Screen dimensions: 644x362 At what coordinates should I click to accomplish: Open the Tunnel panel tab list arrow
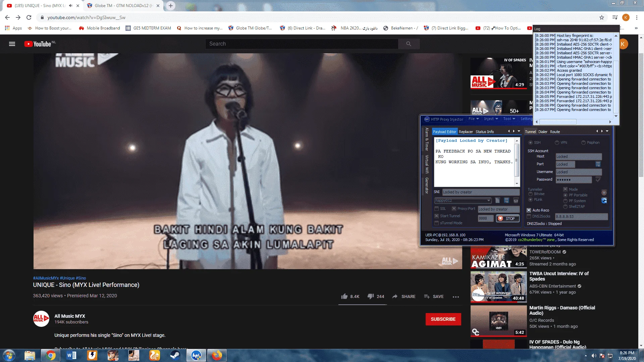point(607,131)
